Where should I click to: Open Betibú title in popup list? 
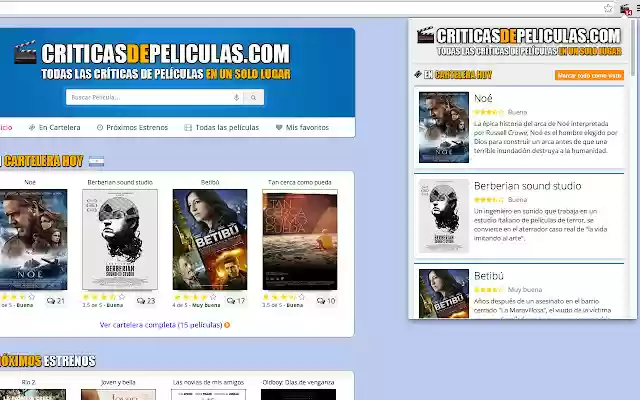pos(489,276)
